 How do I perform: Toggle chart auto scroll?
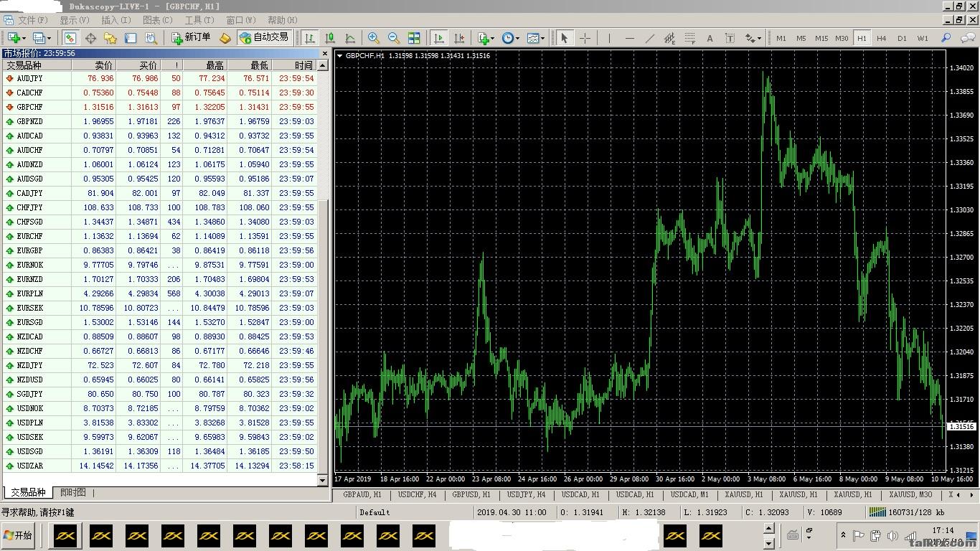click(x=438, y=38)
